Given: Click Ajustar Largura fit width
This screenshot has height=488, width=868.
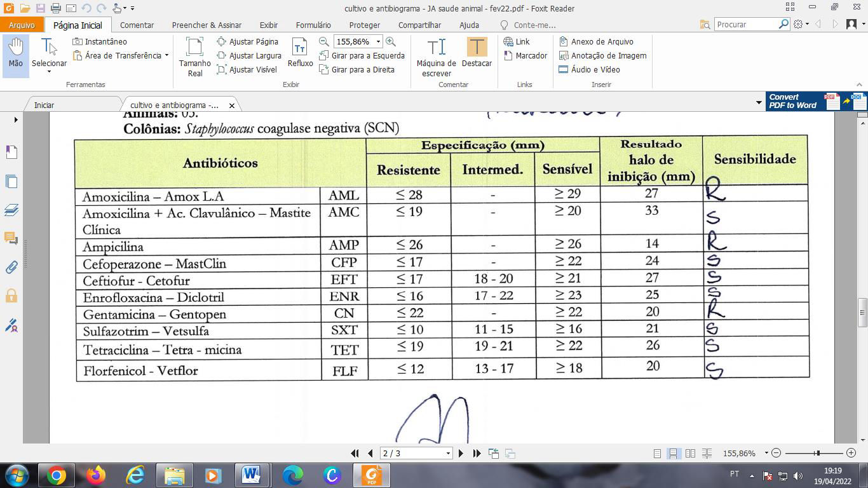Looking at the screenshot, I should (x=249, y=55).
